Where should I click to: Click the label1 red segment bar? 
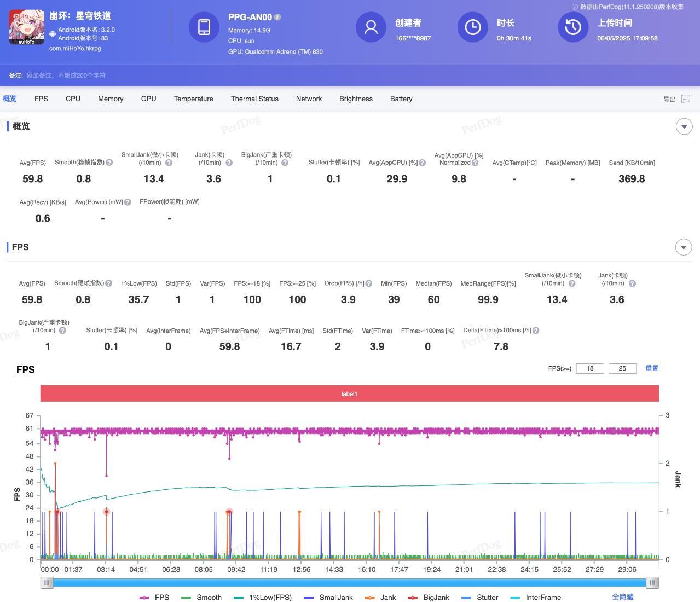349,394
